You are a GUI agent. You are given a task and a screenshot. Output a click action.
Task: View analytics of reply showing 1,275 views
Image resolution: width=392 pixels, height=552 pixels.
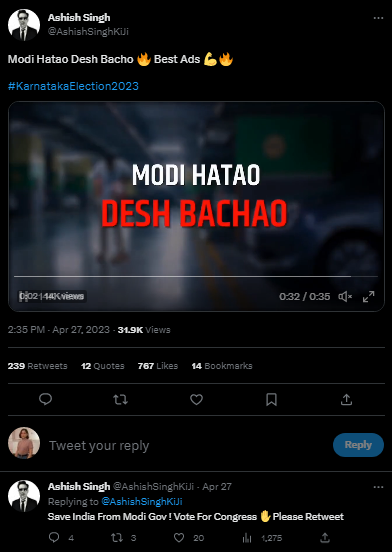click(x=247, y=538)
